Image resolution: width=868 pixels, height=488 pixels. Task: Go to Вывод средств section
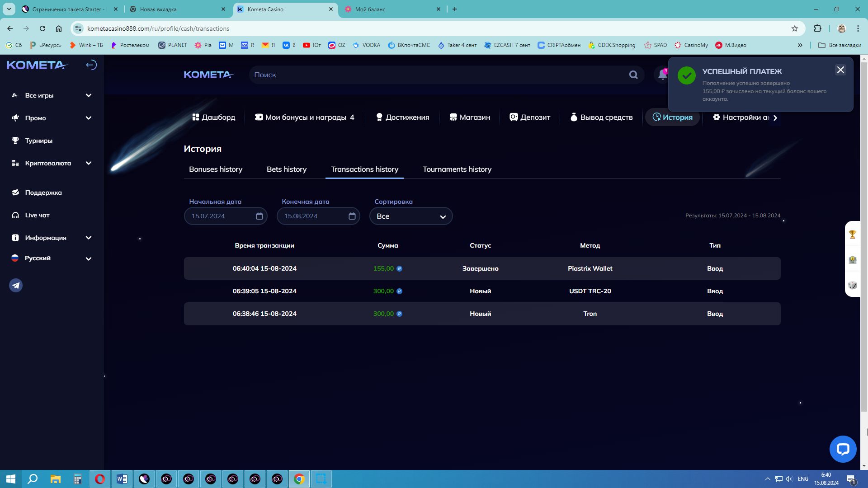pyautogui.click(x=601, y=117)
